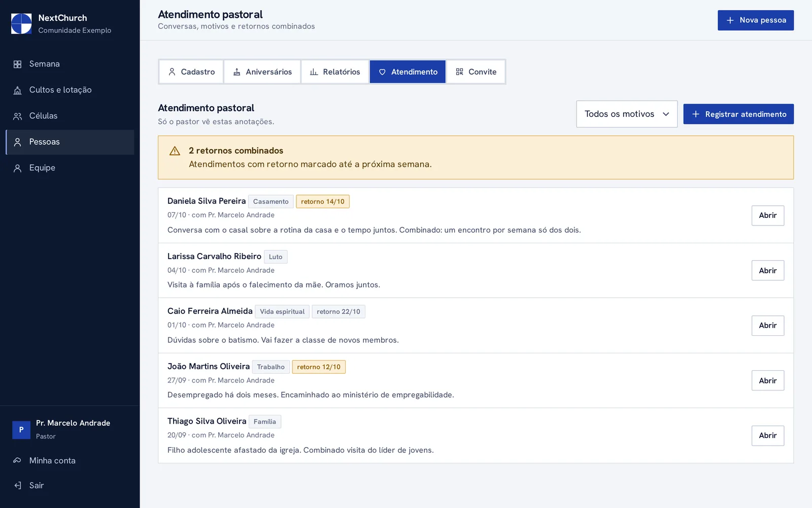Screen dimensions: 812x508
Task: Click the Células group icon
Action: (17, 116)
